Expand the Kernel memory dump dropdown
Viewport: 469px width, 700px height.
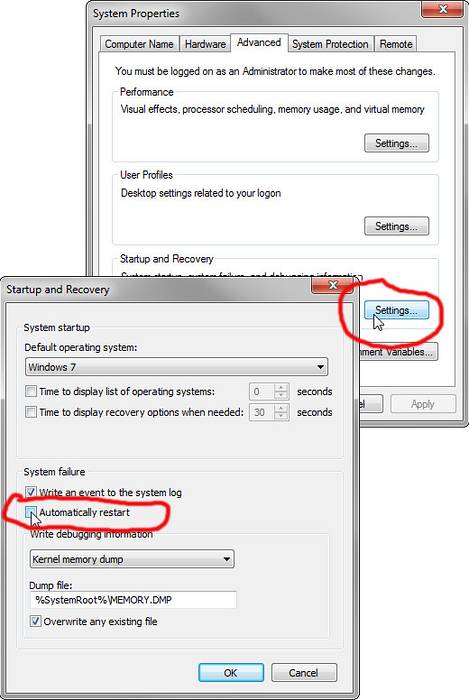tap(132, 559)
